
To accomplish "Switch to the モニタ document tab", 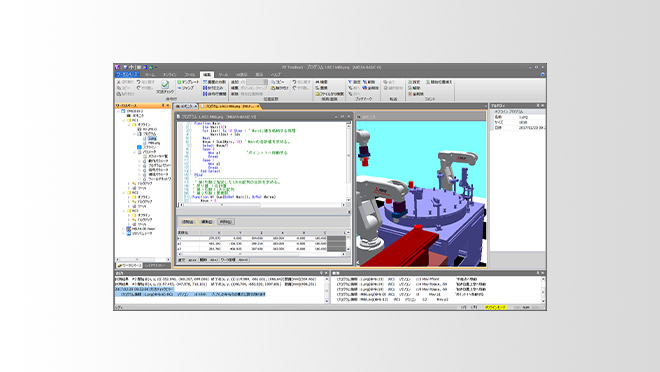I will [186, 106].
